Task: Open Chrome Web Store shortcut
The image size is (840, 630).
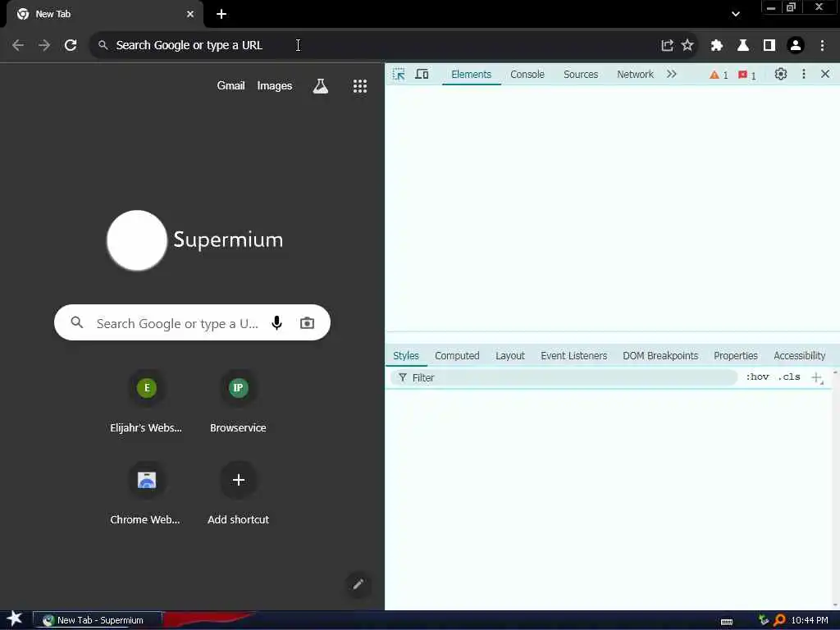Action: click(146, 493)
